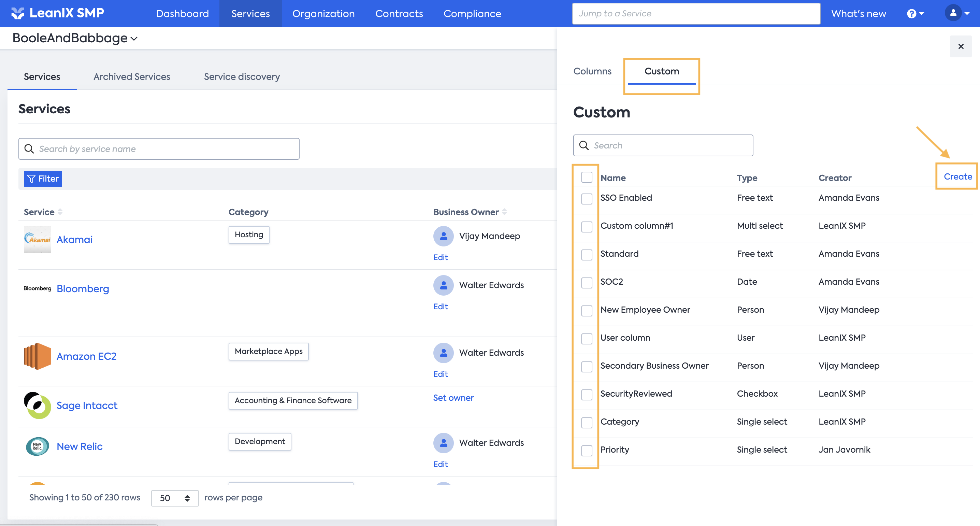Switch to the Columns tab
980x526 pixels.
(x=592, y=71)
